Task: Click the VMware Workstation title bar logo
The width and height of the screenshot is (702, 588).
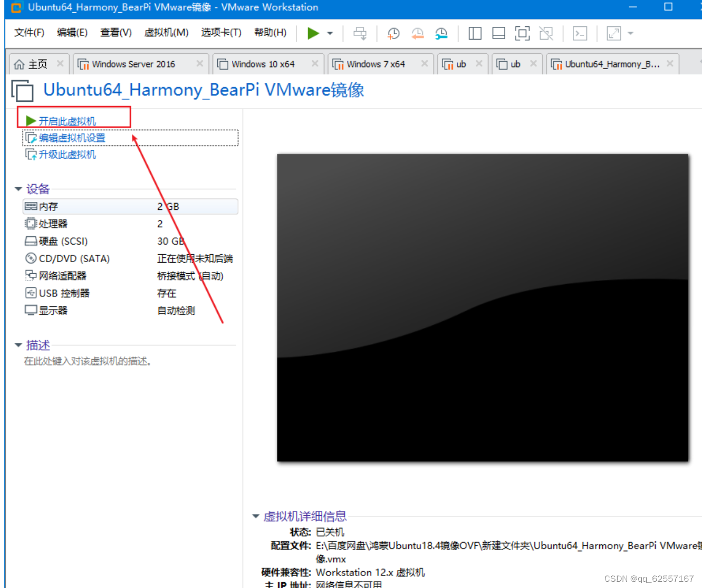Action: [x=16, y=7]
